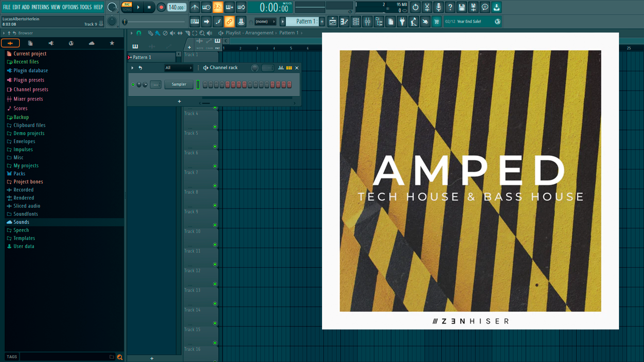
Task: Open the Playlist view icon
Action: click(333, 21)
